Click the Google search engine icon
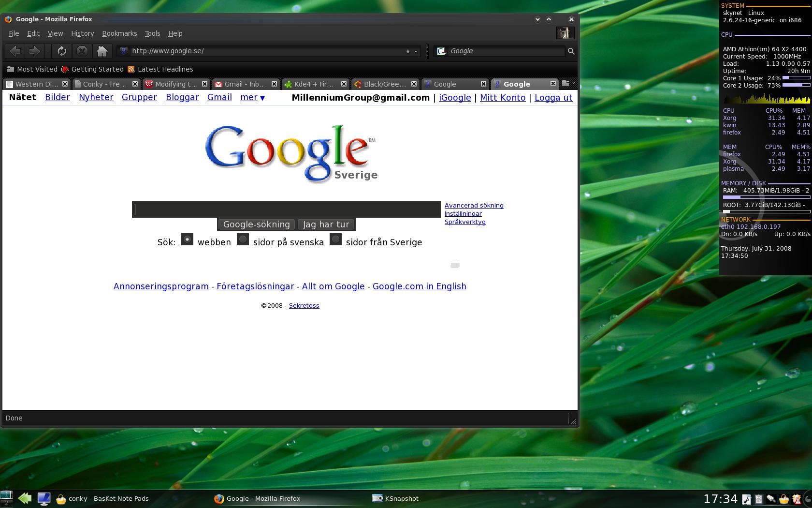The width and height of the screenshot is (812, 508). [x=441, y=51]
